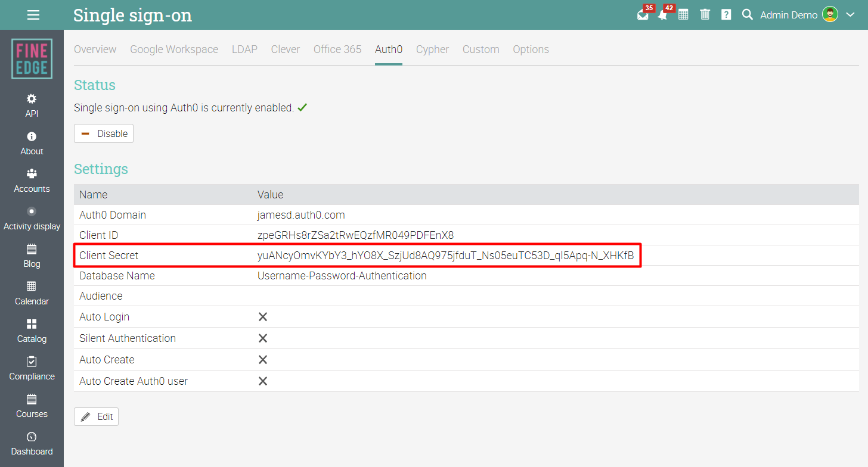The height and width of the screenshot is (467, 868).
Task: Click the Auto Create label
Action: click(x=107, y=360)
